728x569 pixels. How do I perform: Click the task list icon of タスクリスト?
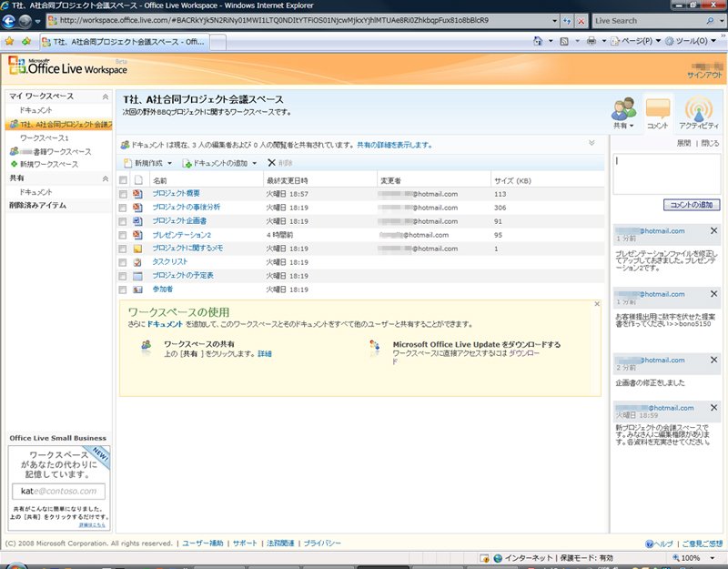tap(137, 262)
